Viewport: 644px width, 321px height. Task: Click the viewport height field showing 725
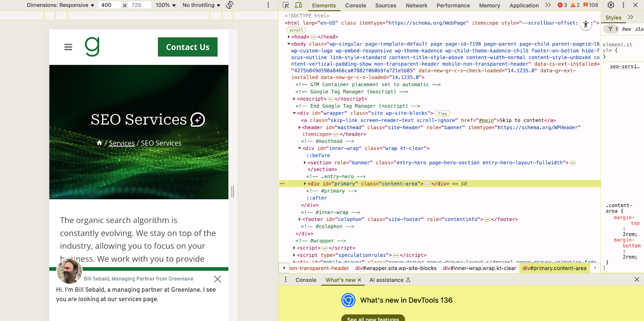(x=140, y=5)
